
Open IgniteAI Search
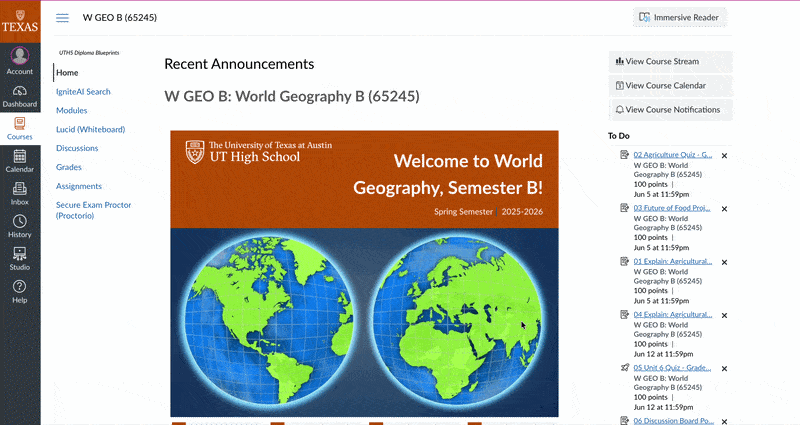[x=83, y=92]
